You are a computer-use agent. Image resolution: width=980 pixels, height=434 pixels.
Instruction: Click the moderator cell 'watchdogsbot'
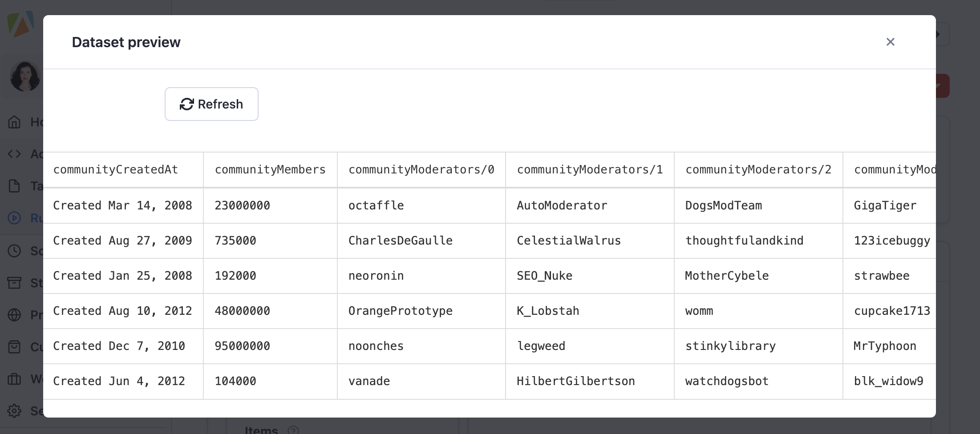[x=758, y=381]
